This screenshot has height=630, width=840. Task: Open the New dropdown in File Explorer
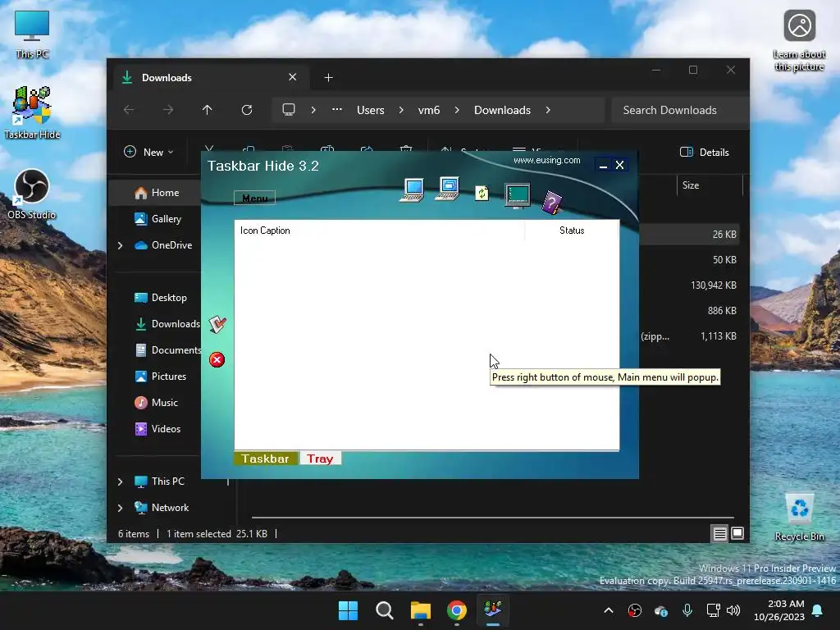[149, 152]
